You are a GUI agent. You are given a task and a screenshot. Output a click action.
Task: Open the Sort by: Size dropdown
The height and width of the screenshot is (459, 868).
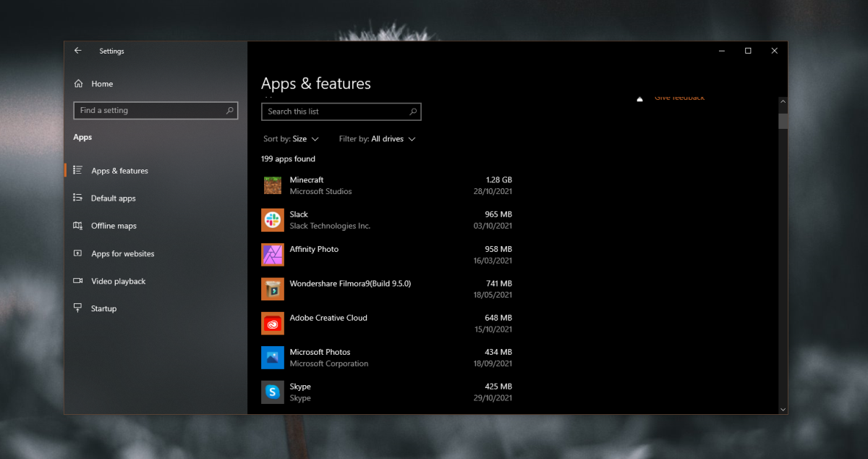tap(291, 139)
